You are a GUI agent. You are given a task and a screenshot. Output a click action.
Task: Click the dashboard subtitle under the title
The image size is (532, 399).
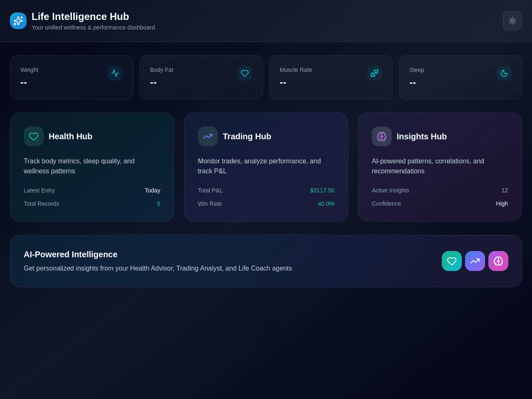[x=93, y=27]
